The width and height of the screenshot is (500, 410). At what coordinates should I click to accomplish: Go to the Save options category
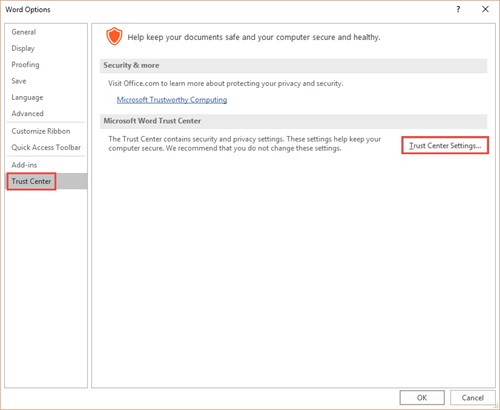tap(19, 81)
